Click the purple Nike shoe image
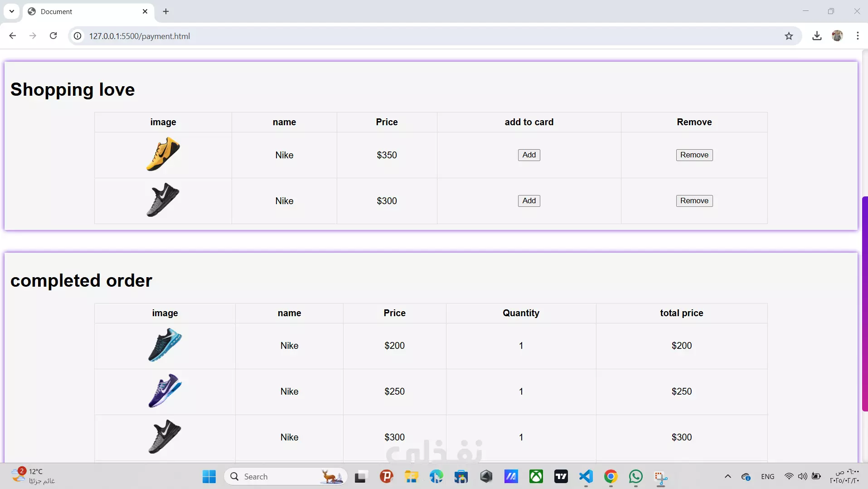Screen dimensions: 868x489 [x=165, y=391]
